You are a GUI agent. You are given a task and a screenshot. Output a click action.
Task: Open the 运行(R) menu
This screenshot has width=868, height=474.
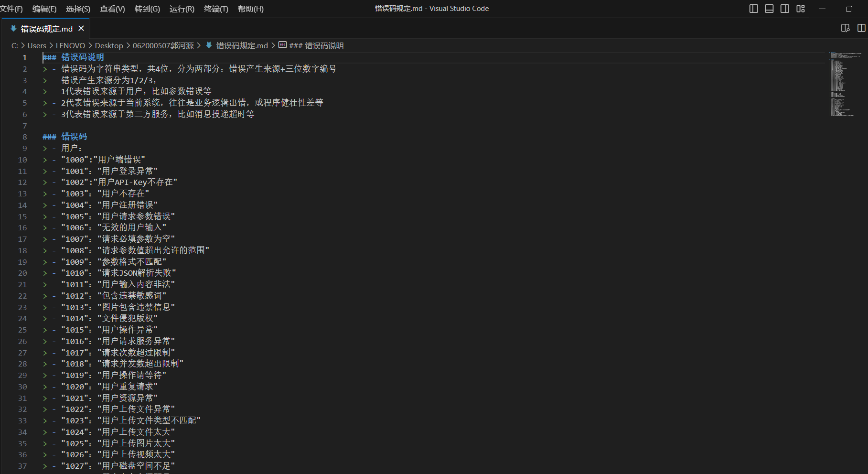(182, 9)
